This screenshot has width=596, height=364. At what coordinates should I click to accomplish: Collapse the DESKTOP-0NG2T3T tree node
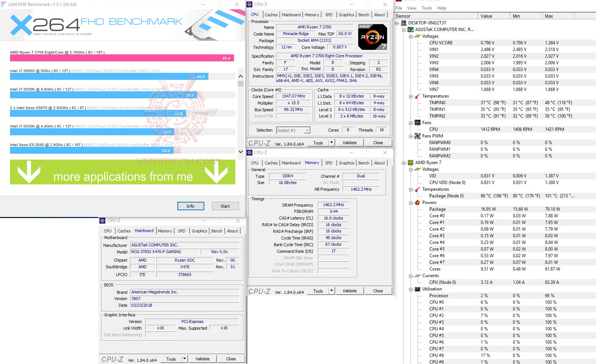[x=397, y=23]
